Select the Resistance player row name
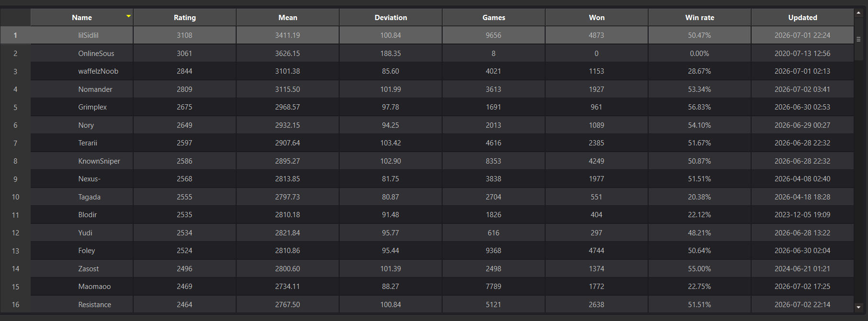 coord(95,304)
